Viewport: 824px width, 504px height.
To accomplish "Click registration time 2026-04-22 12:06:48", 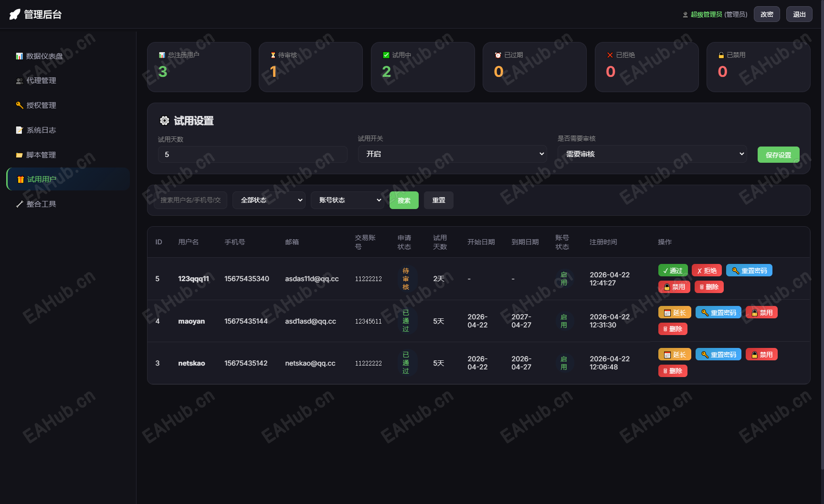I will click(610, 363).
